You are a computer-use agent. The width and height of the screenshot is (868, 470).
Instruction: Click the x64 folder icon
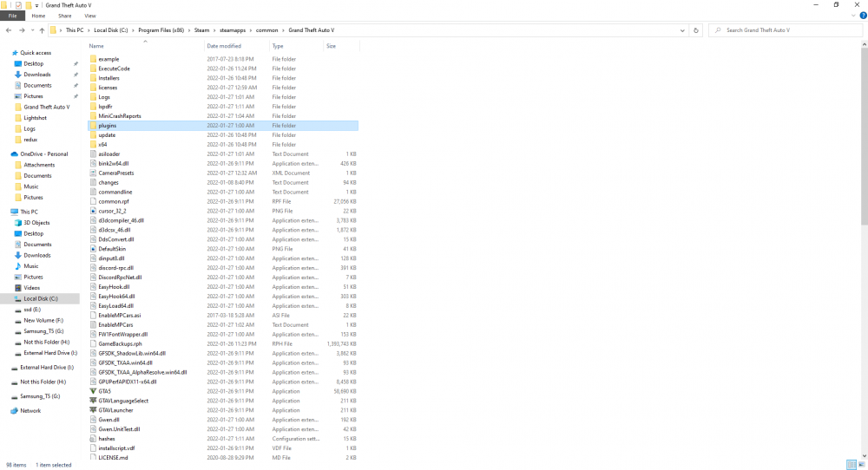coord(93,144)
